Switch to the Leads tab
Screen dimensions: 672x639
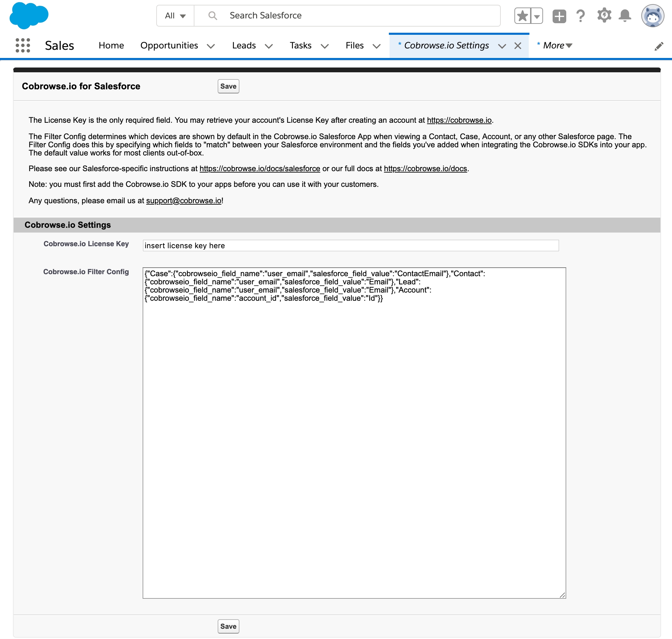(244, 45)
